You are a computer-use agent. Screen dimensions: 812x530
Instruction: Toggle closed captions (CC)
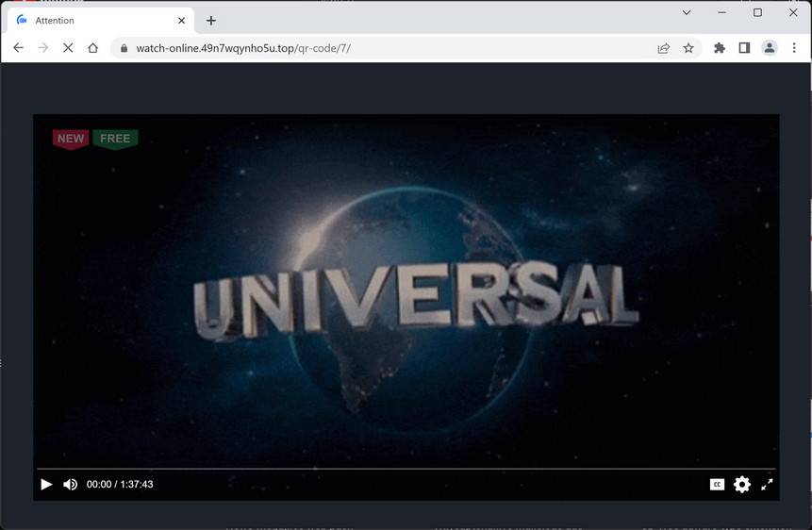coord(717,484)
